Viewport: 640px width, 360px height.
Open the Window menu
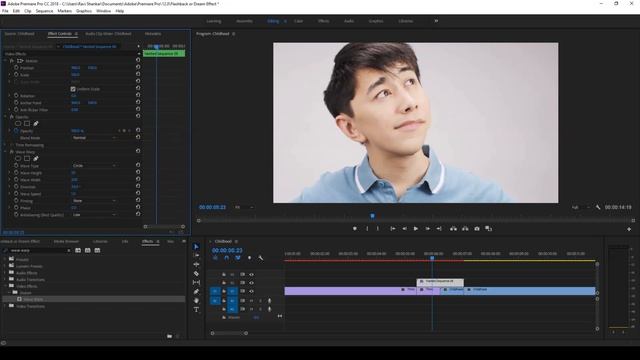point(103,11)
